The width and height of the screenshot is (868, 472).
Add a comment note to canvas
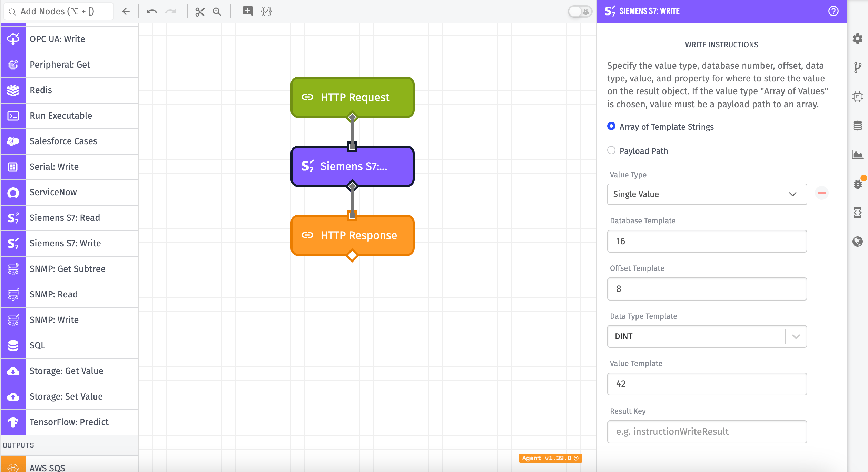[247, 11]
